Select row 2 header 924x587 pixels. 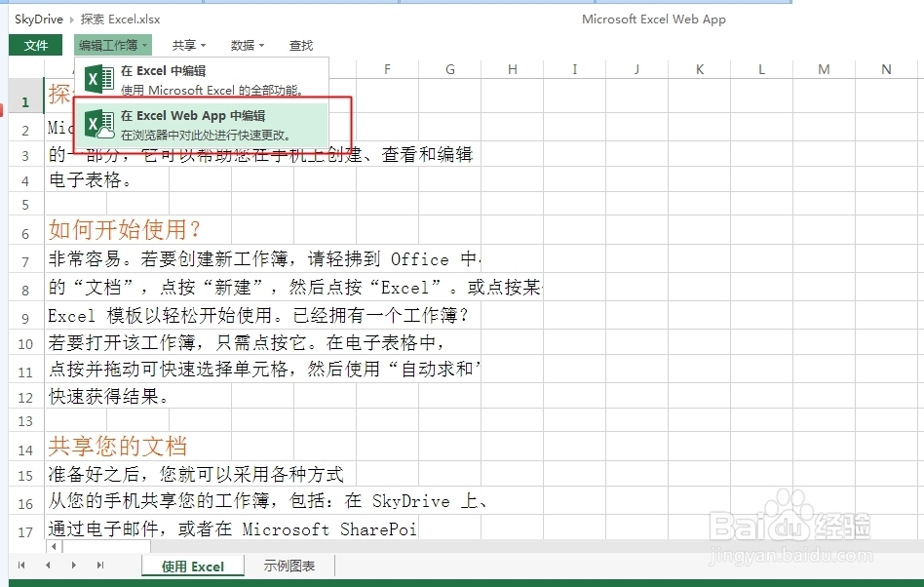26,128
